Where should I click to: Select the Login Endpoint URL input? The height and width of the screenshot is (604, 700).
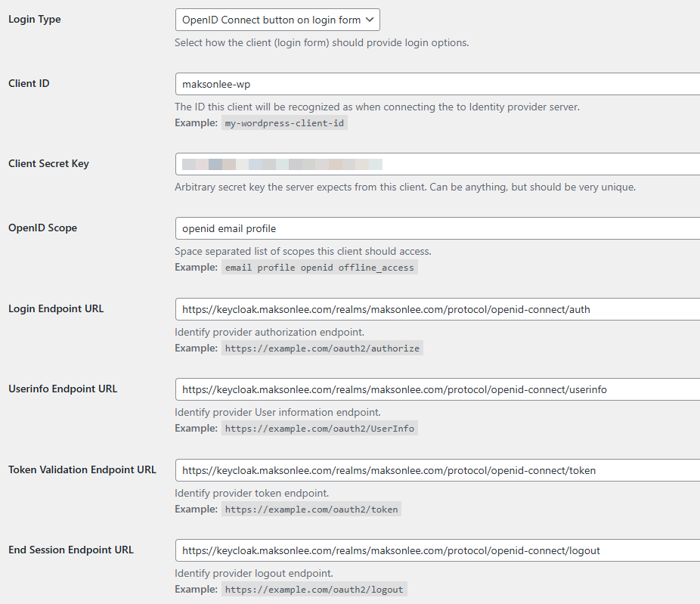(437, 309)
